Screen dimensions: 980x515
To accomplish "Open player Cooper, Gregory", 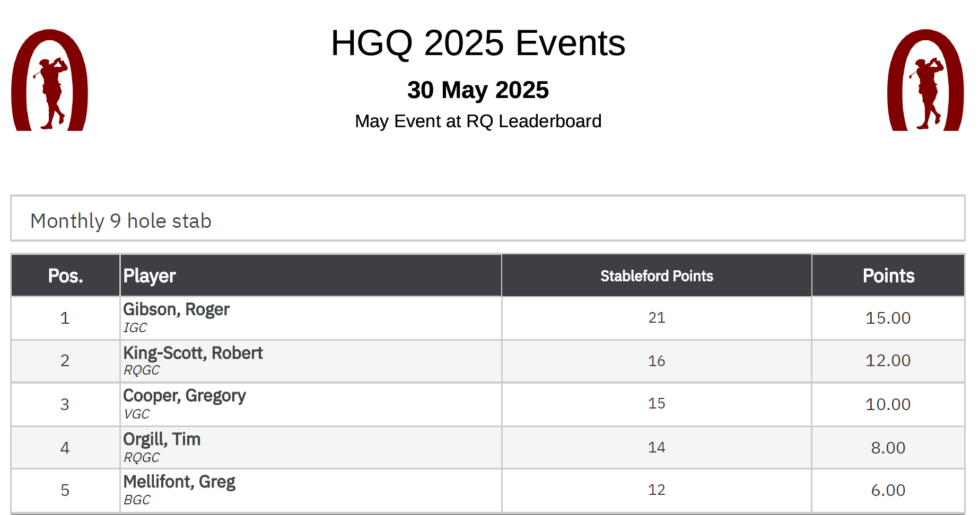I will coord(185,396).
